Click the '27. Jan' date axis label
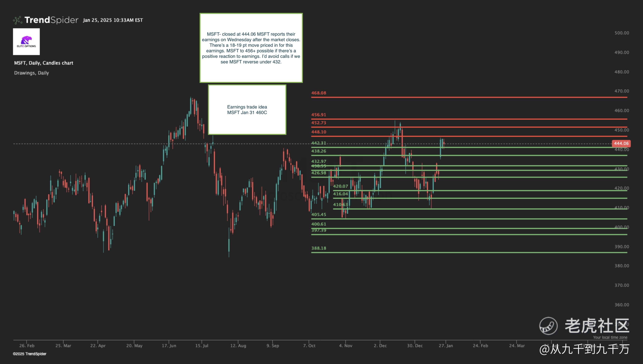This screenshot has width=643, height=364. 446,346
